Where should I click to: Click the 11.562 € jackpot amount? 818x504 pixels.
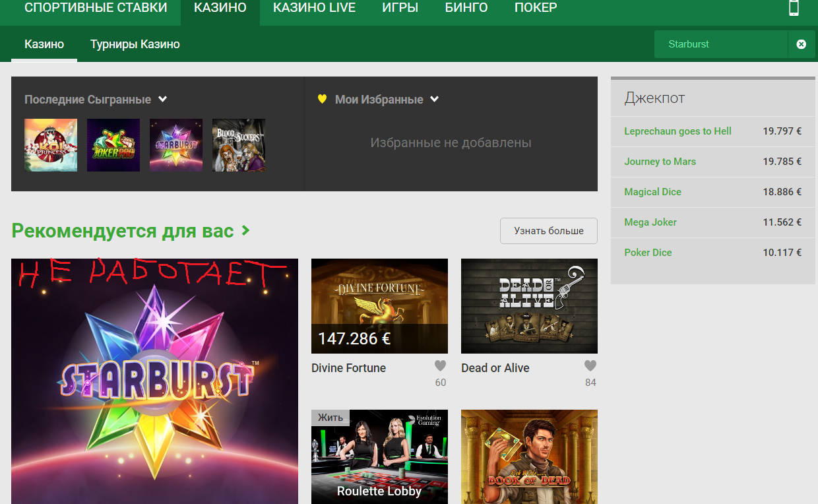coord(782,222)
